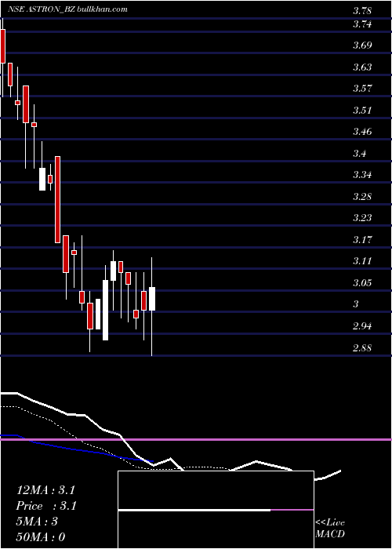Click the 12MA : 3.1 readout
This screenshot has width=392, height=549.
point(45,490)
